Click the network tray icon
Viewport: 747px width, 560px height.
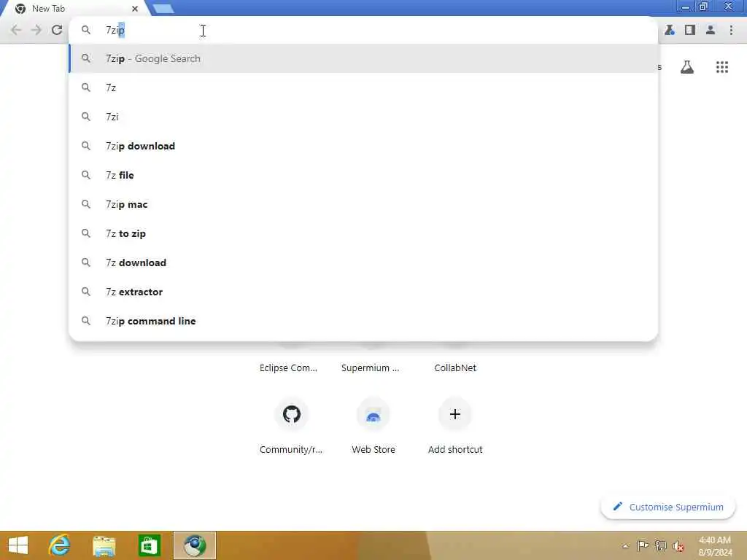click(x=660, y=545)
